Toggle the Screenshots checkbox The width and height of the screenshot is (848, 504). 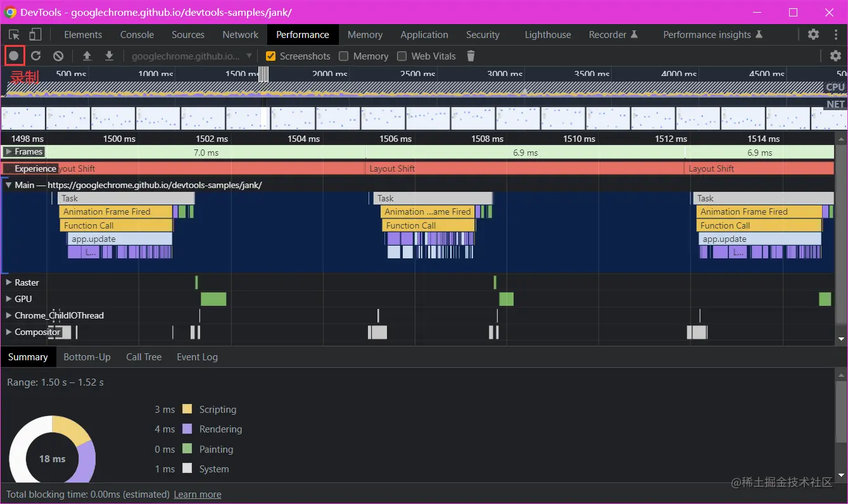pyautogui.click(x=270, y=56)
